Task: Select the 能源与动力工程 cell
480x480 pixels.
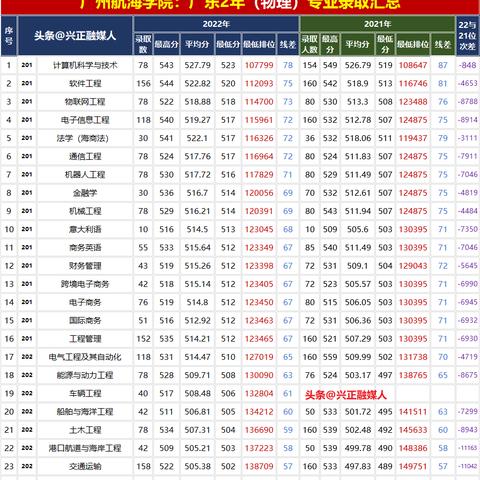Action: (x=85, y=375)
